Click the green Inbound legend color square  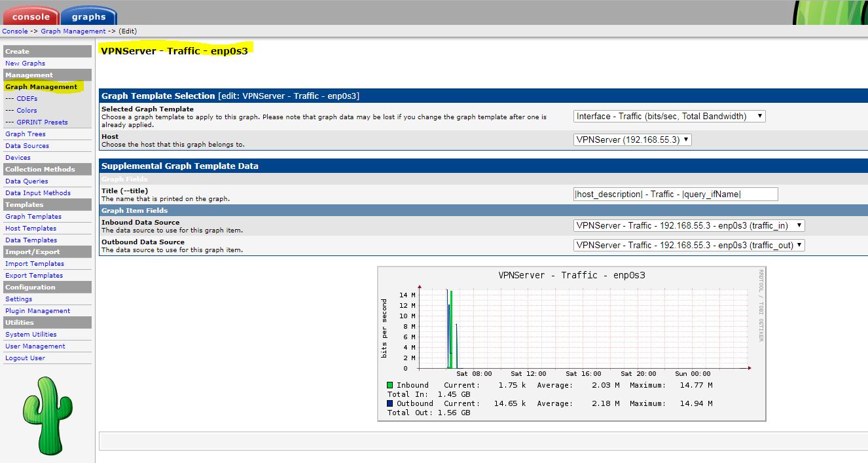point(390,385)
